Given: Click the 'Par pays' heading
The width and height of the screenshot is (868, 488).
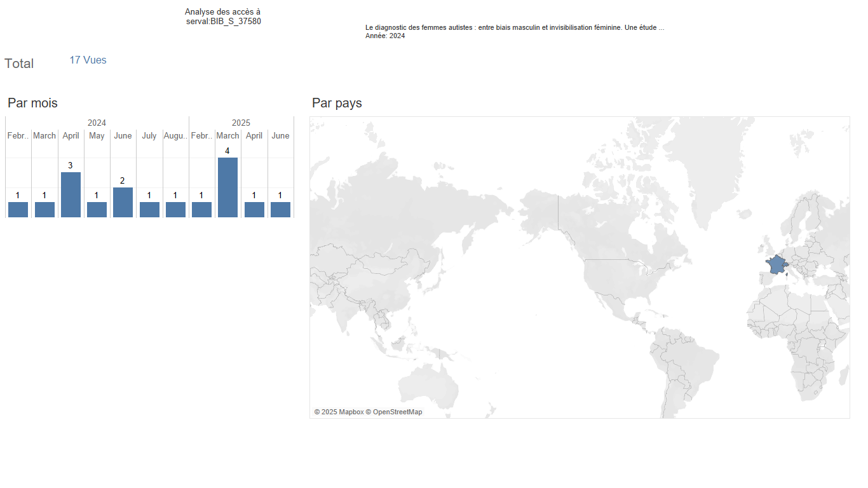Looking at the screenshot, I should coord(337,103).
